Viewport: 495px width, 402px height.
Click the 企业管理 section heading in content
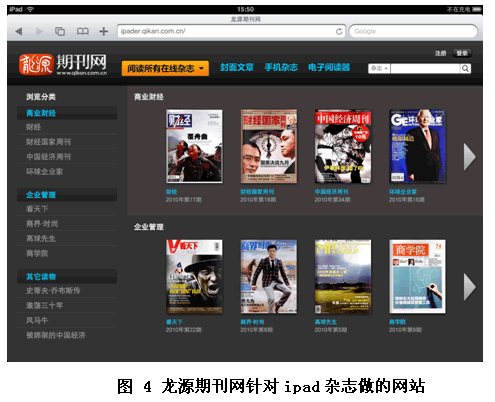tap(149, 227)
